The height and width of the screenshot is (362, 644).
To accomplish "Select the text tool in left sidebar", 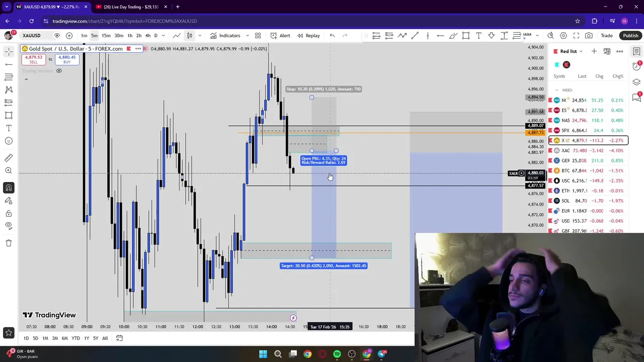I will click(x=9, y=128).
